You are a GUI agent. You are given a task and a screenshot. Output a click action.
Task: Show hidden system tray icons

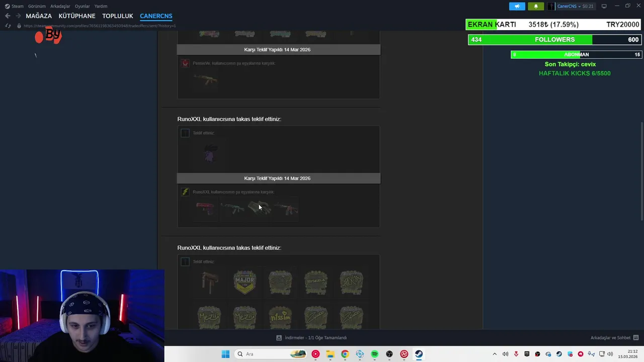tap(495, 354)
